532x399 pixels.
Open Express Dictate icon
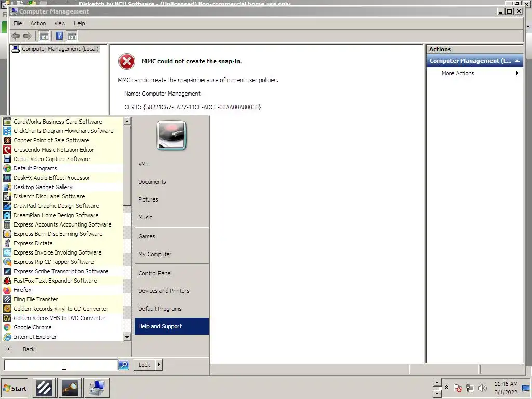pos(7,243)
